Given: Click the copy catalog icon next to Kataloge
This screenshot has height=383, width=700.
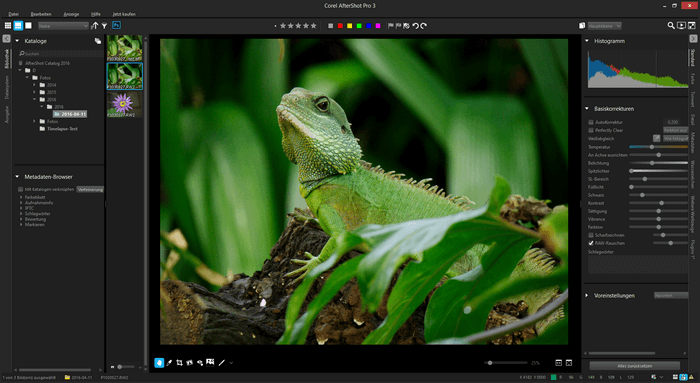Looking at the screenshot, I should (98, 41).
